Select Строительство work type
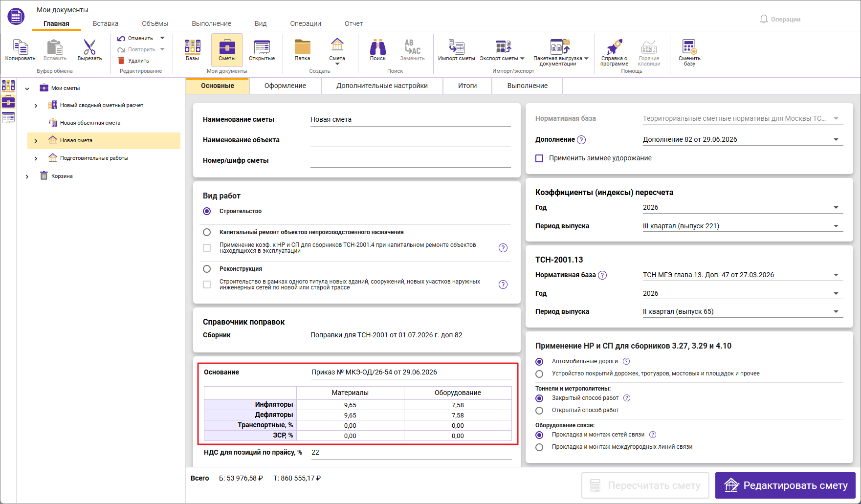 pyautogui.click(x=207, y=211)
